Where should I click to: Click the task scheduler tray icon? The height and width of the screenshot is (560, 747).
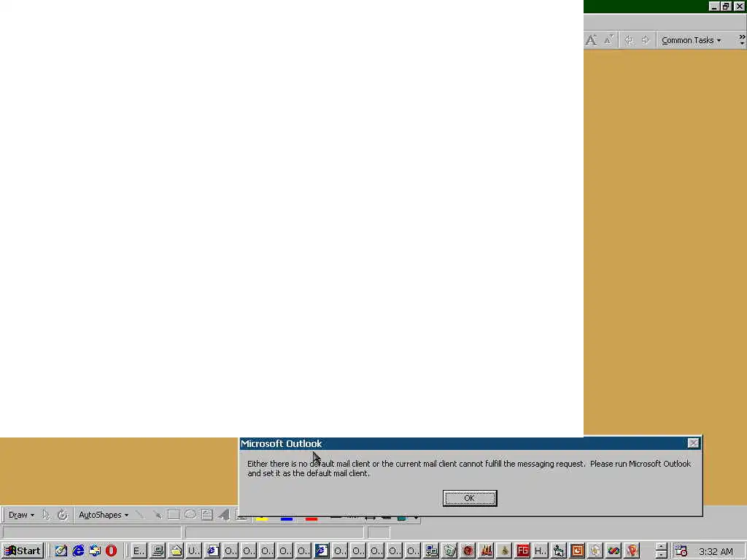(x=681, y=551)
